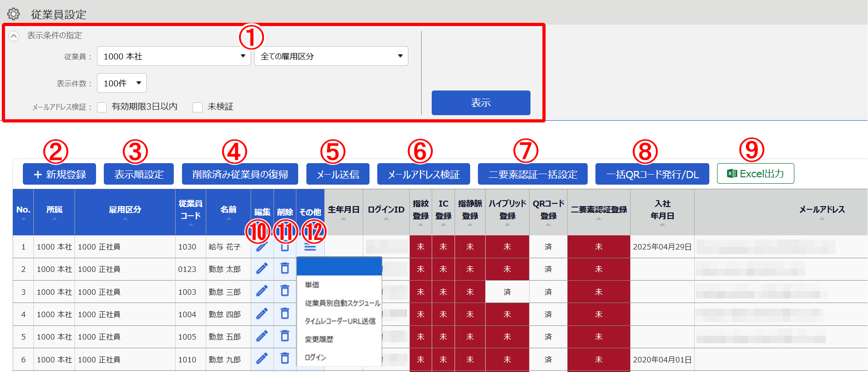This screenshot has height=372, width=868.
Task: Delete employee 勤怠 四郎 with the trash icon
Action: tap(284, 313)
